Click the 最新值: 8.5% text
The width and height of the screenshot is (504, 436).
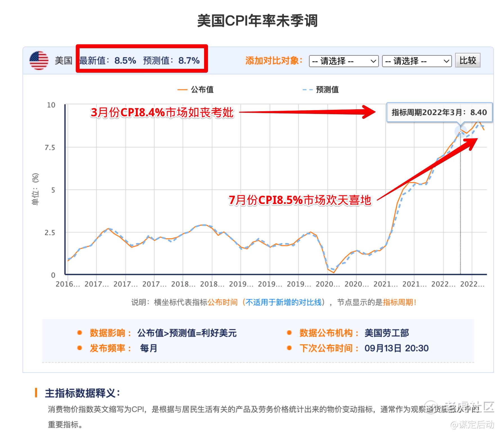tap(108, 60)
